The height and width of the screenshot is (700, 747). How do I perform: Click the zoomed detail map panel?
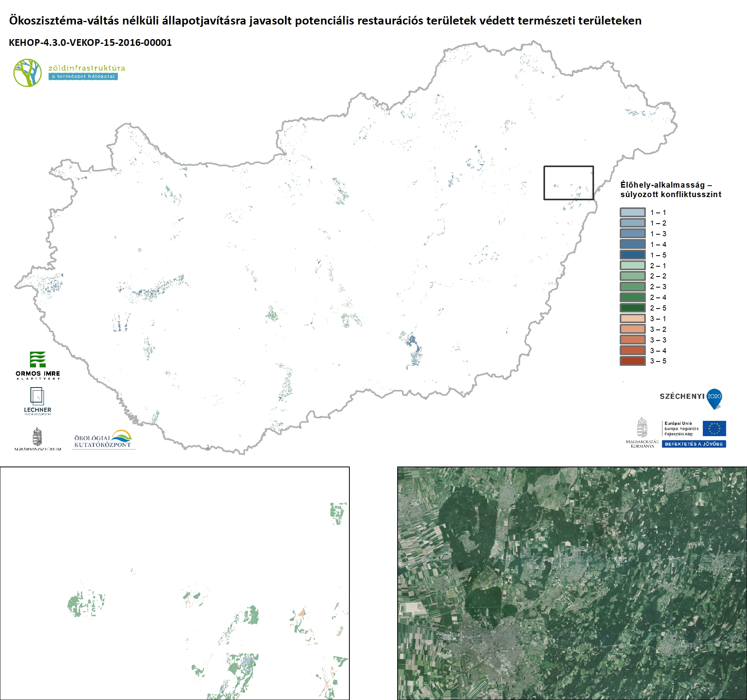pos(175,583)
